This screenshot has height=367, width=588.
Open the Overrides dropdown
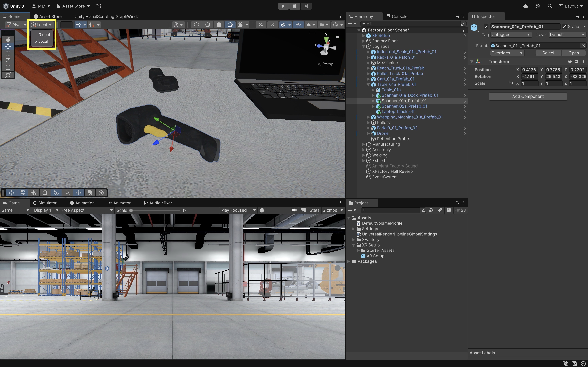click(x=507, y=53)
